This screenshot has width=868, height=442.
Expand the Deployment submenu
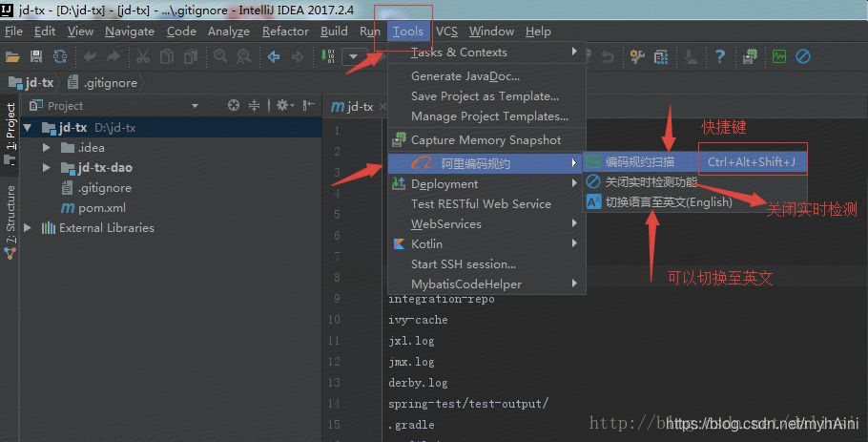(x=486, y=184)
